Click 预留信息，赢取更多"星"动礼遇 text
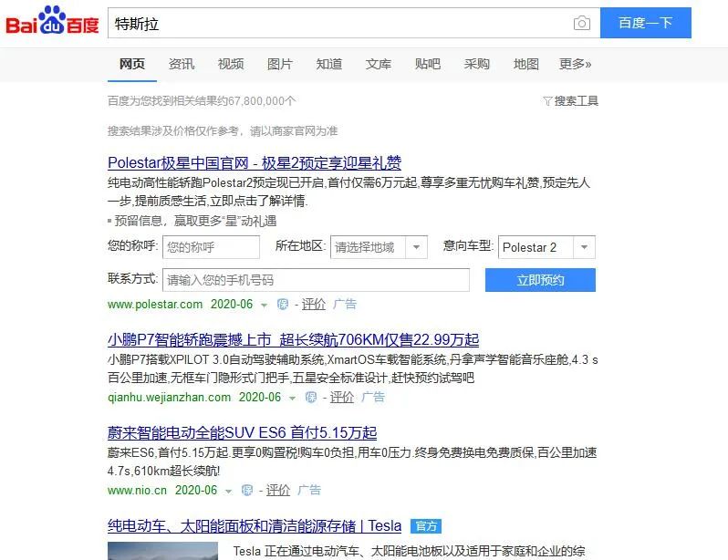This screenshot has width=728, height=560. pyautogui.click(x=195, y=221)
